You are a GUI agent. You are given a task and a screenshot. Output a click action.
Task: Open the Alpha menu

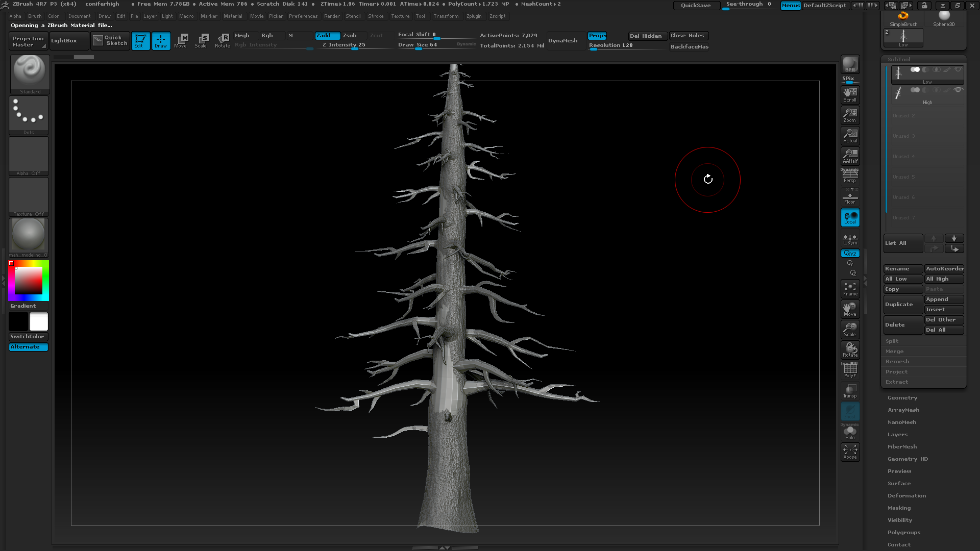point(15,16)
